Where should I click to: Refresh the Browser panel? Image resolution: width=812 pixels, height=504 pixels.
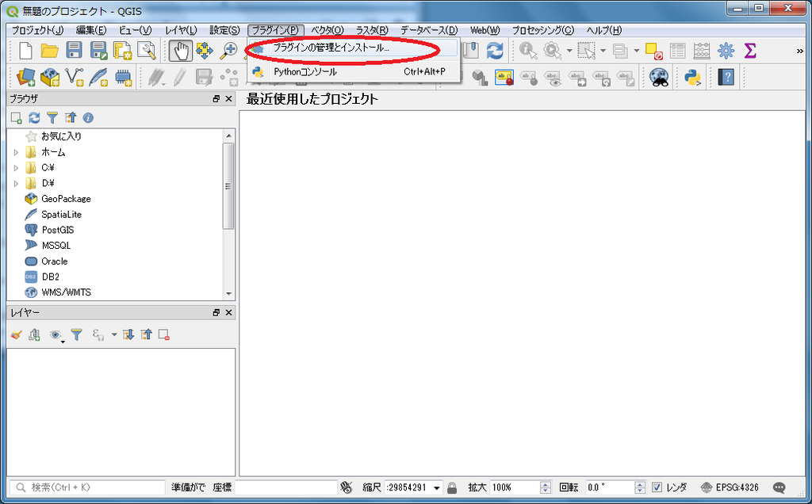pyautogui.click(x=33, y=116)
